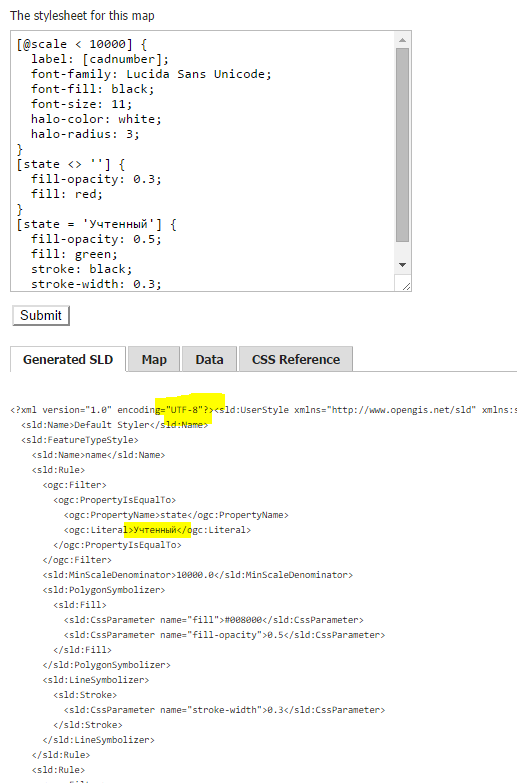This screenshot has height=783, width=517.
Task: Switch to the Map tab
Action: tap(154, 360)
